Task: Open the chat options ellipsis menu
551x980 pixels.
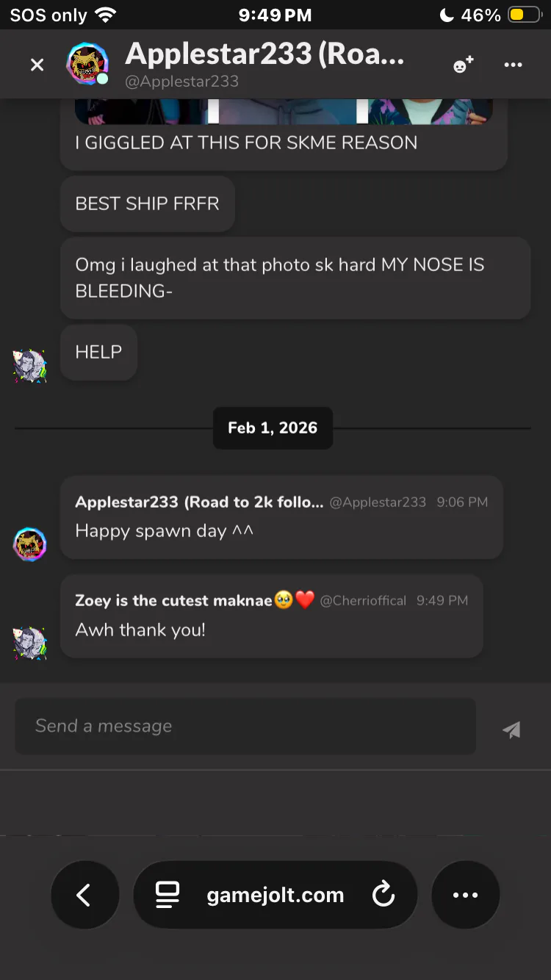Action: click(513, 65)
